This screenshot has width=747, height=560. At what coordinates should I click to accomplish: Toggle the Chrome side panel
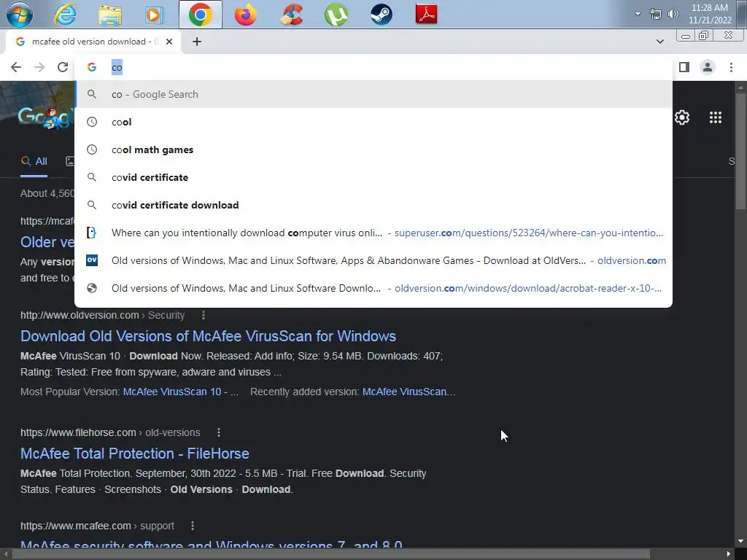tap(684, 67)
